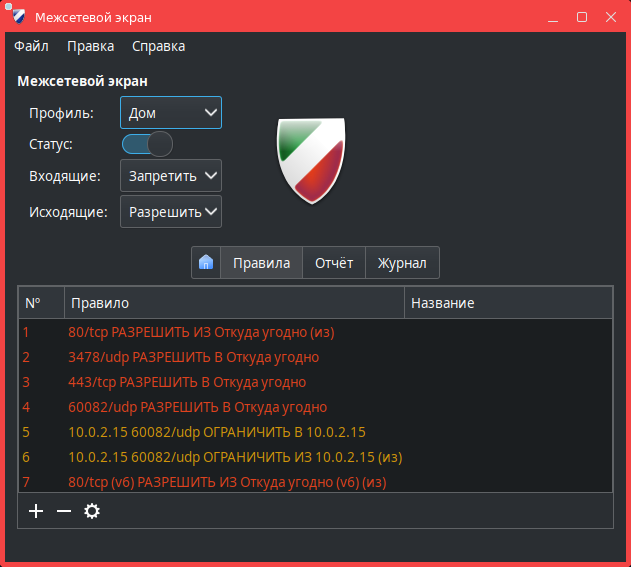
Task: Expand the Входящие policy dropdown
Action: (171, 176)
